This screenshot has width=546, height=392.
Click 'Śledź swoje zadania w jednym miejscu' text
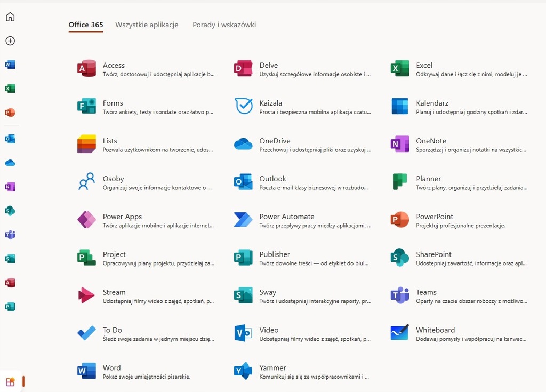pyautogui.click(x=158, y=339)
